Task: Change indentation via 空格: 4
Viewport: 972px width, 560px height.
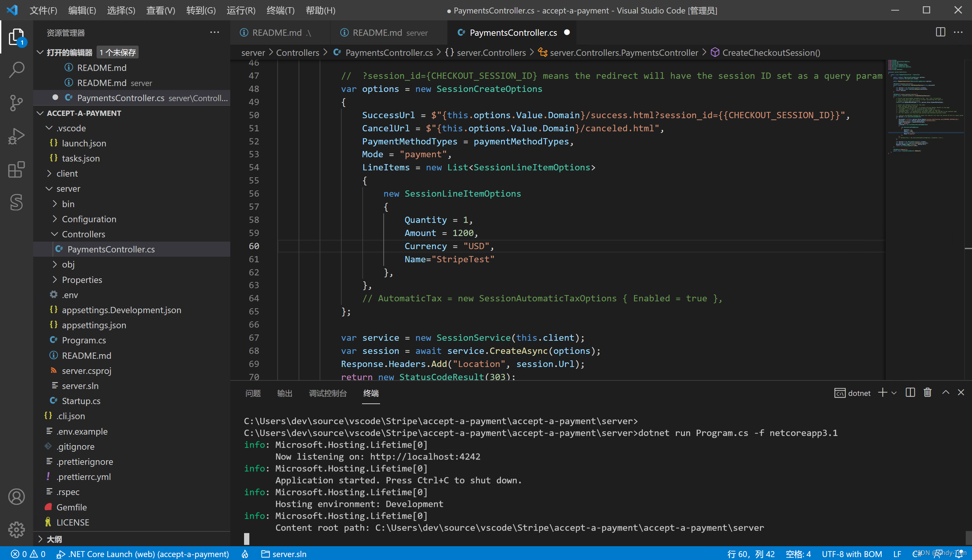Action: 799,554
